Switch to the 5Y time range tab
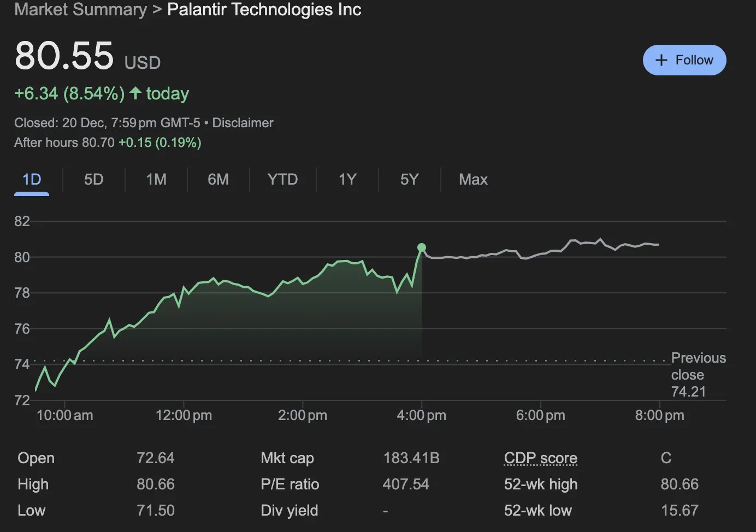 pyautogui.click(x=409, y=180)
